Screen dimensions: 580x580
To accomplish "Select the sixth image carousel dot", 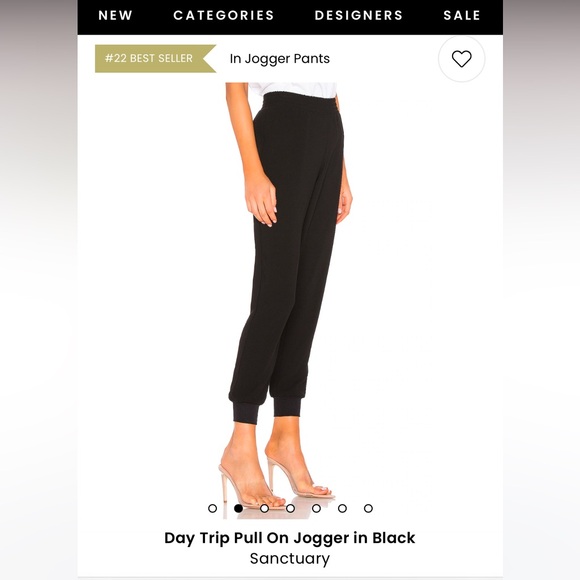I will 343,508.
